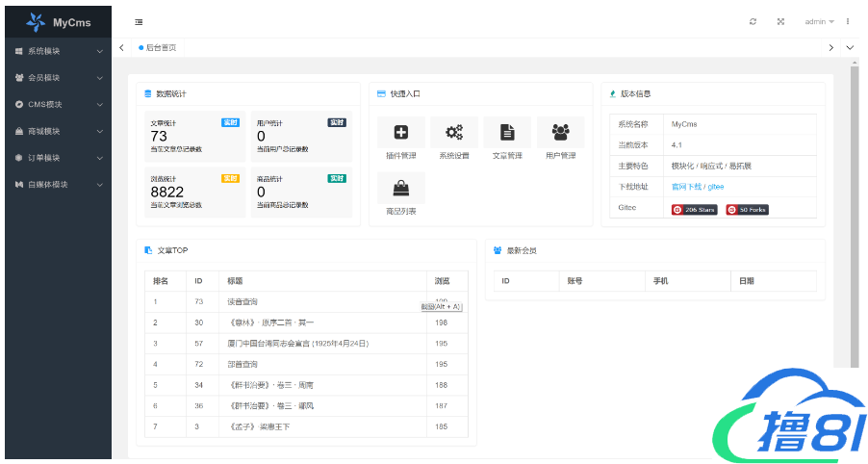Toggle fullscreen using the top bar icon
The image size is (868, 464).
coord(780,21)
